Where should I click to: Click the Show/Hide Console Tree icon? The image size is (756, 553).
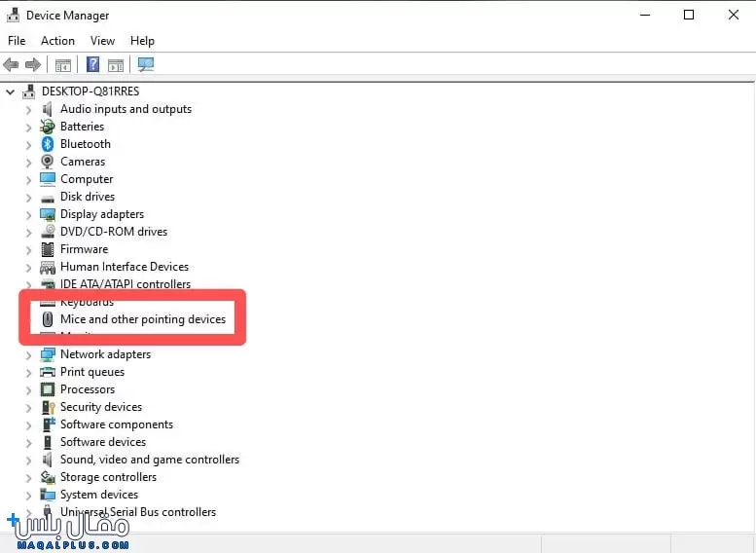[63, 65]
